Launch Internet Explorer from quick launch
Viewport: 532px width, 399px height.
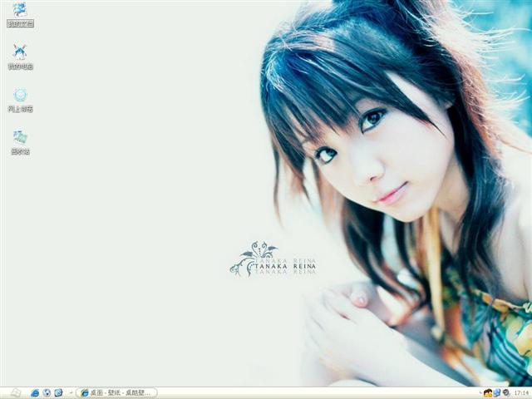[35, 393]
